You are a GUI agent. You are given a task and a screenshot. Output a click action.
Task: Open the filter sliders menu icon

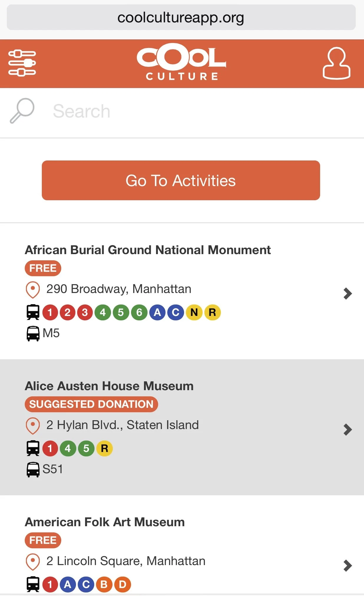[x=22, y=63]
